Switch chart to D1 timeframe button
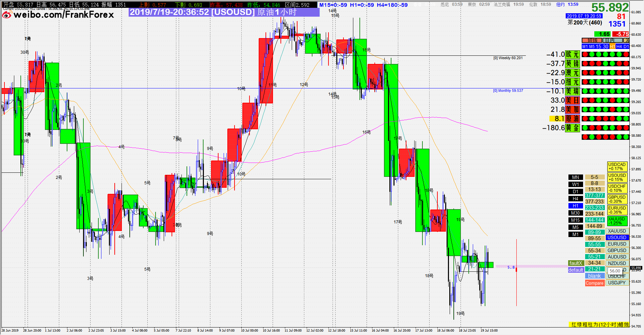This screenshot has width=644, height=335. click(x=575, y=191)
